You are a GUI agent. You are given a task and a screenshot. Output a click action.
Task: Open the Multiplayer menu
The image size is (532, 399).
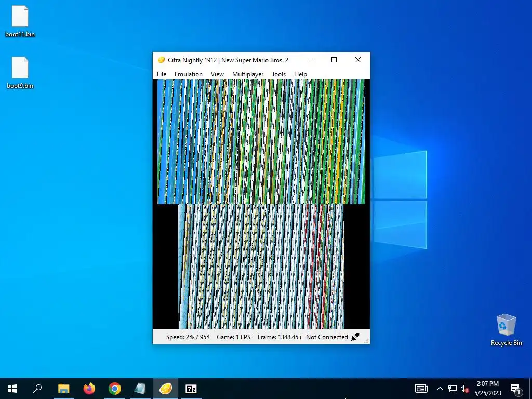[x=248, y=74]
